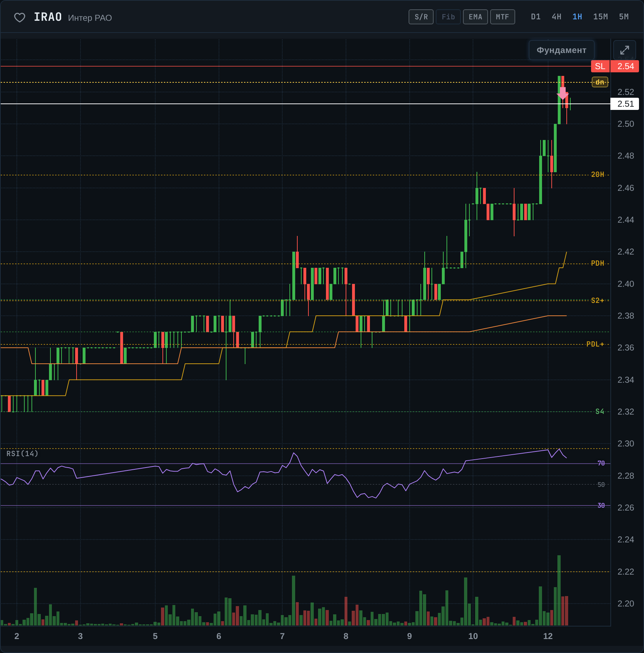Click the pink down-arrow signal marker
The width and height of the screenshot is (644, 653).
tap(563, 93)
